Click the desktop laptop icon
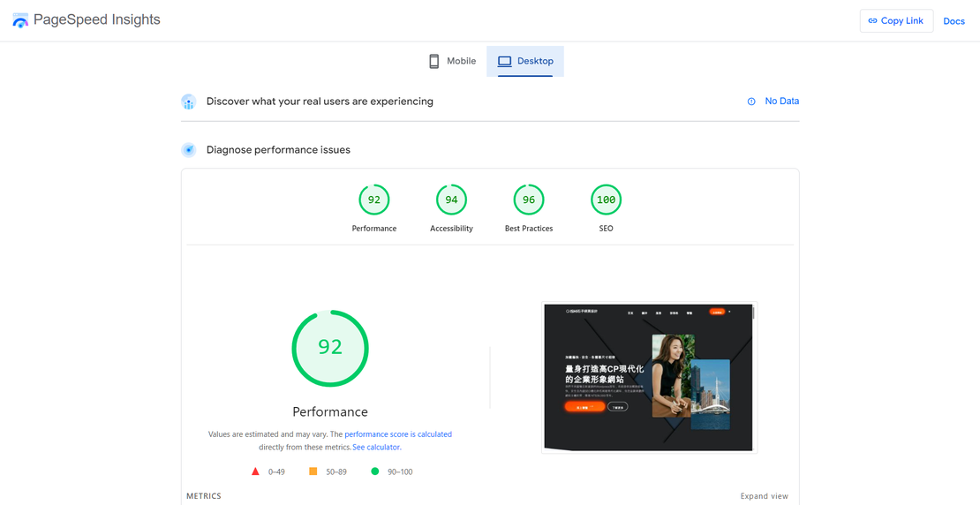This screenshot has width=980, height=505. pos(504,61)
